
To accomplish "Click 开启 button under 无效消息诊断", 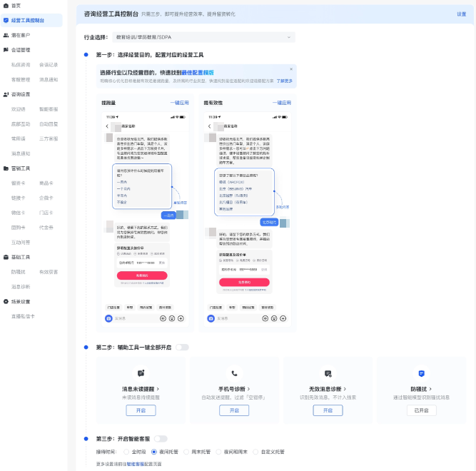I will [328, 410].
